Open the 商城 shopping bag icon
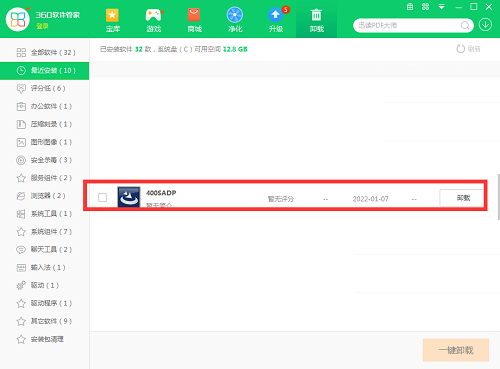This screenshot has height=369, width=500. tap(194, 15)
